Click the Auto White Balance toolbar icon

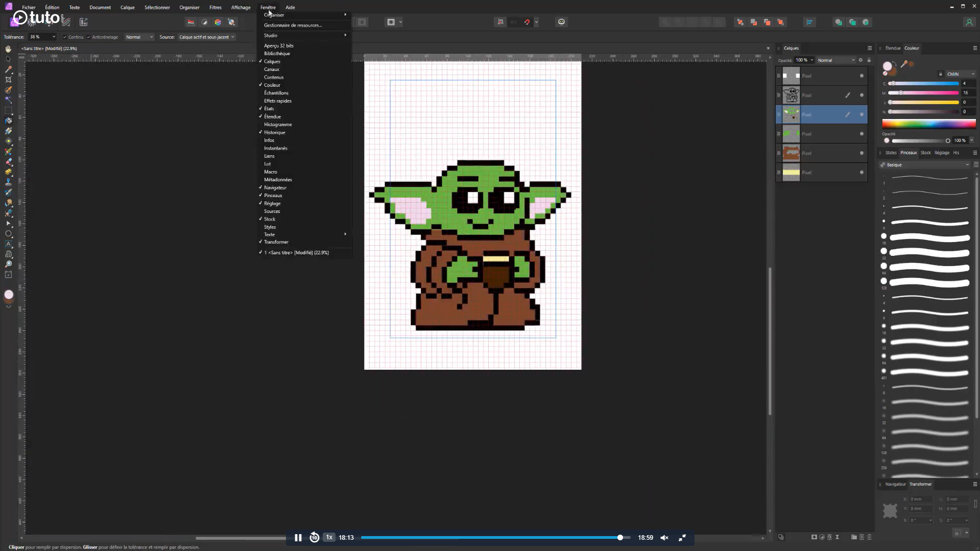tap(231, 22)
